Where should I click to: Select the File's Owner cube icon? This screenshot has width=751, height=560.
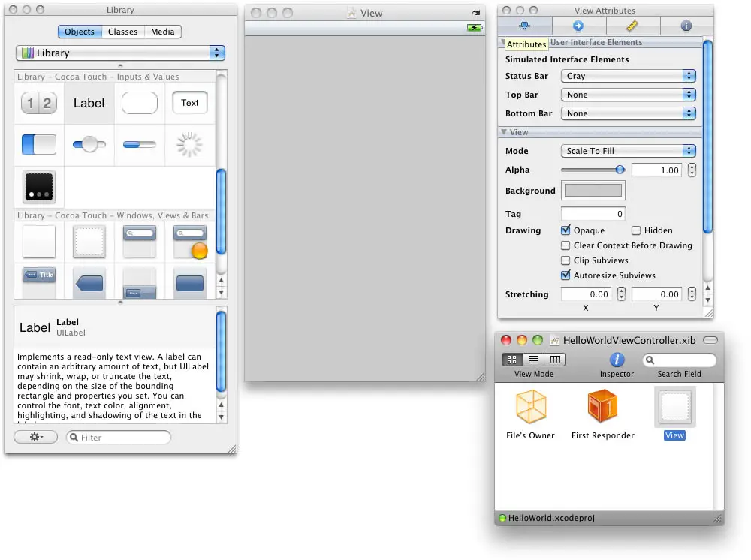pyautogui.click(x=531, y=408)
